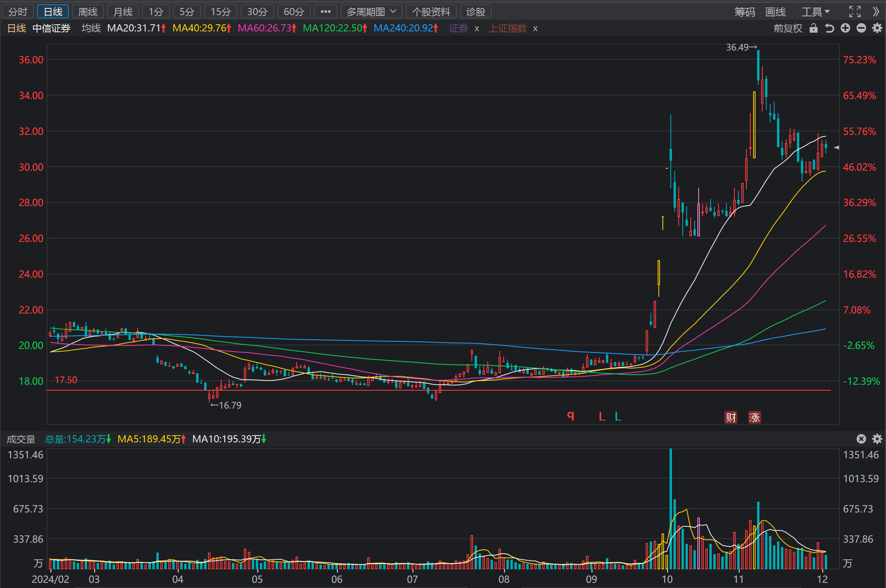This screenshot has height=588, width=886.
Task: Click the 36.49 high price annotation
Action: pyautogui.click(x=742, y=47)
